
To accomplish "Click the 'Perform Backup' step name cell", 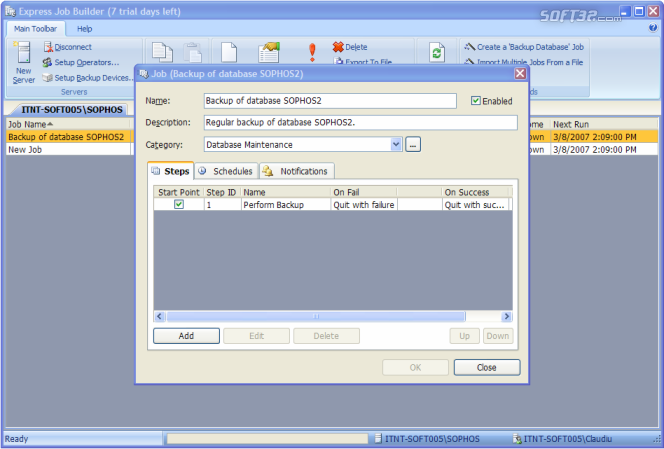I will [286, 205].
